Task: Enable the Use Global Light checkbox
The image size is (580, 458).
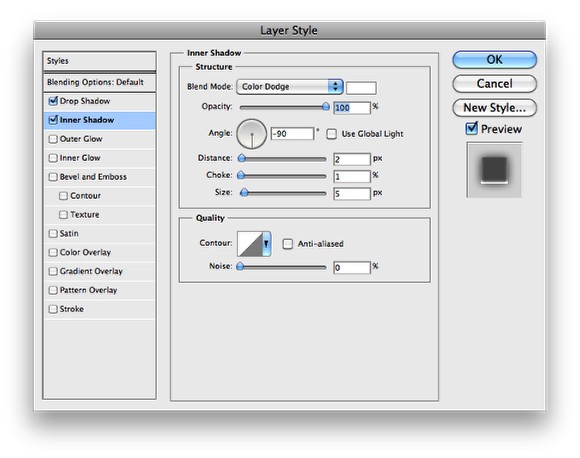Action: (x=331, y=134)
